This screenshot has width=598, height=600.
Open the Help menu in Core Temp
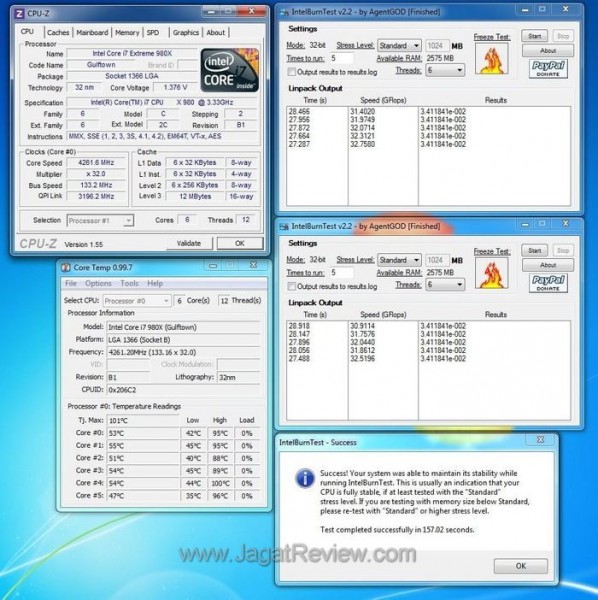coord(155,283)
